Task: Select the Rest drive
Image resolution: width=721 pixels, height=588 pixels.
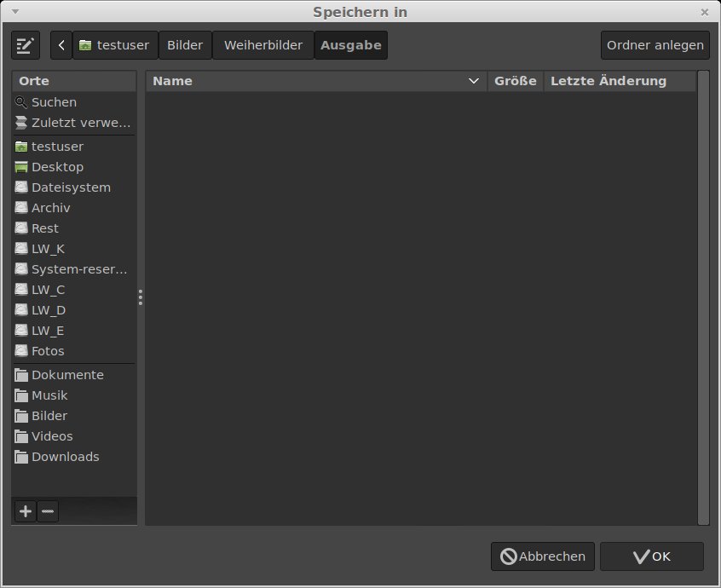Action: pos(74,228)
